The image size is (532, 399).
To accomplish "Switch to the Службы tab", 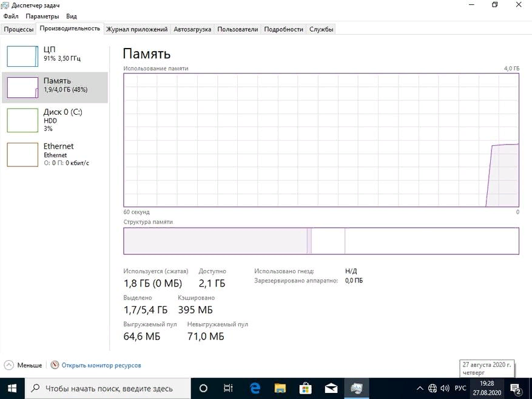I will 321,29.
